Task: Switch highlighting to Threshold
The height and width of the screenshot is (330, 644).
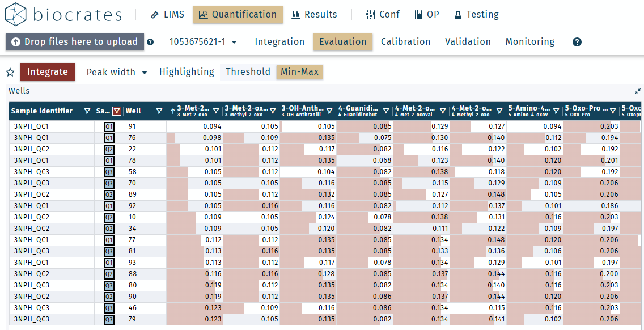Action: (248, 72)
